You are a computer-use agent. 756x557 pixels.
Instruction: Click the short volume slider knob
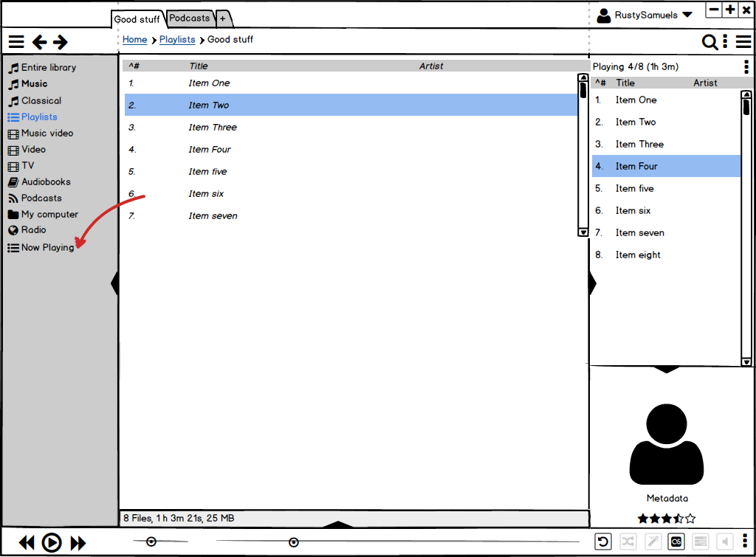(151, 542)
